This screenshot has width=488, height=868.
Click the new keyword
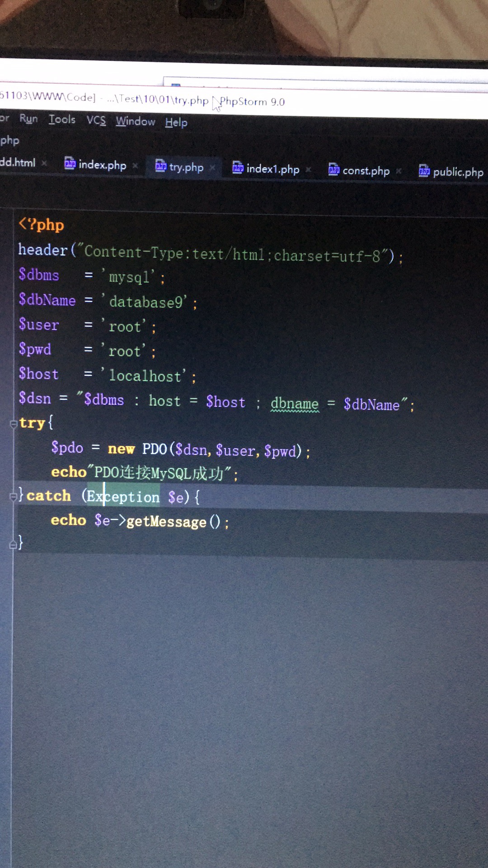pyautogui.click(x=121, y=449)
